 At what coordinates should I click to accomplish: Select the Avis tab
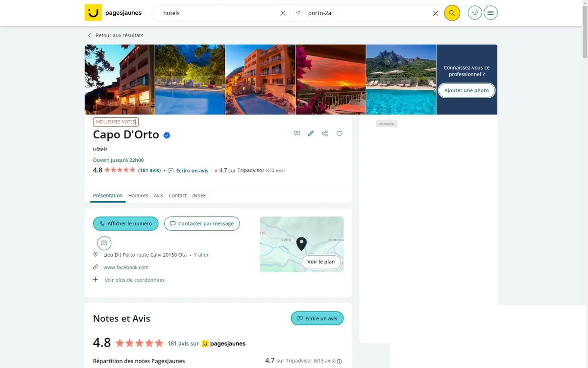point(158,195)
